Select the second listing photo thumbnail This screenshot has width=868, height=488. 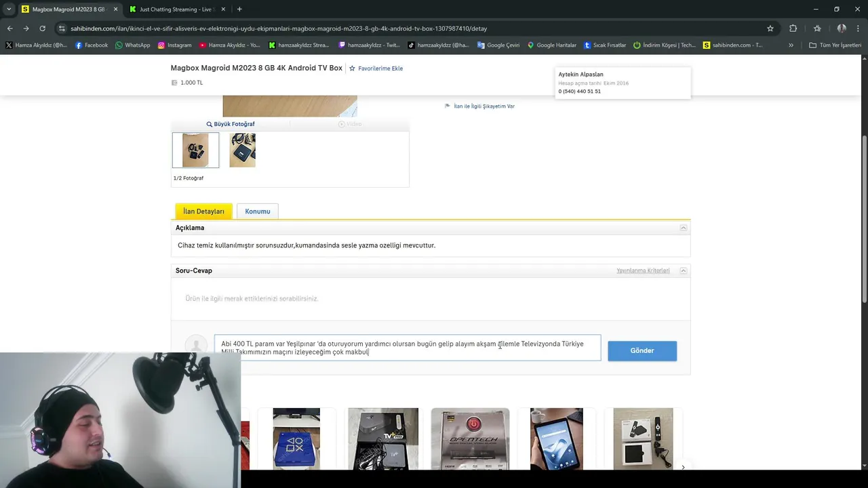click(243, 150)
